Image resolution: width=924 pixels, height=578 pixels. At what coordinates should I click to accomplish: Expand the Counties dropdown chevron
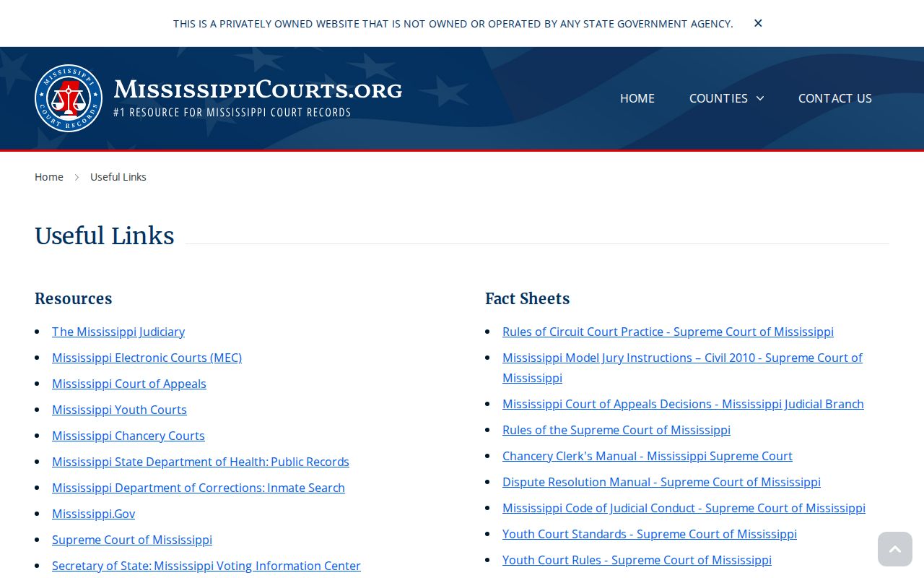[760, 98]
